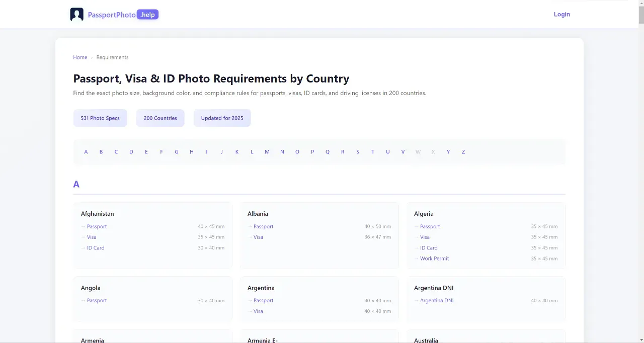Jump to letter L in alphabet index
This screenshot has height=343, width=644.
[252, 152]
